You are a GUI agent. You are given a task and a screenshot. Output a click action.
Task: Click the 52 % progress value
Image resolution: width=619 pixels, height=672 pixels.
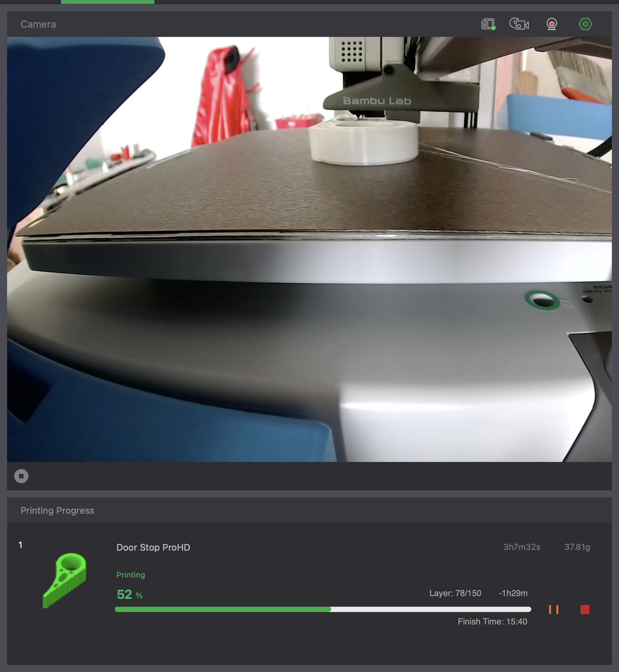pos(130,594)
